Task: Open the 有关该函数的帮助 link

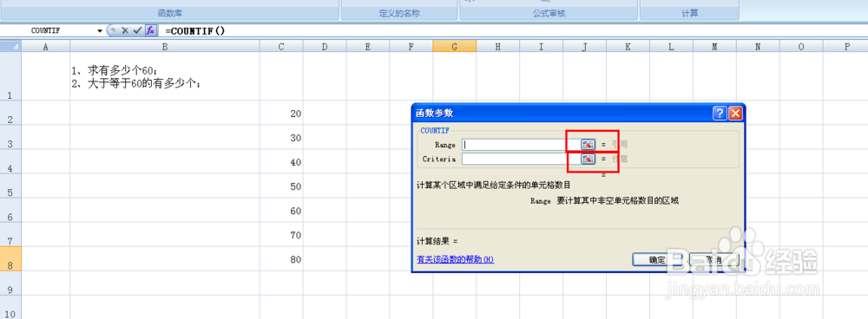Action: pos(455,259)
